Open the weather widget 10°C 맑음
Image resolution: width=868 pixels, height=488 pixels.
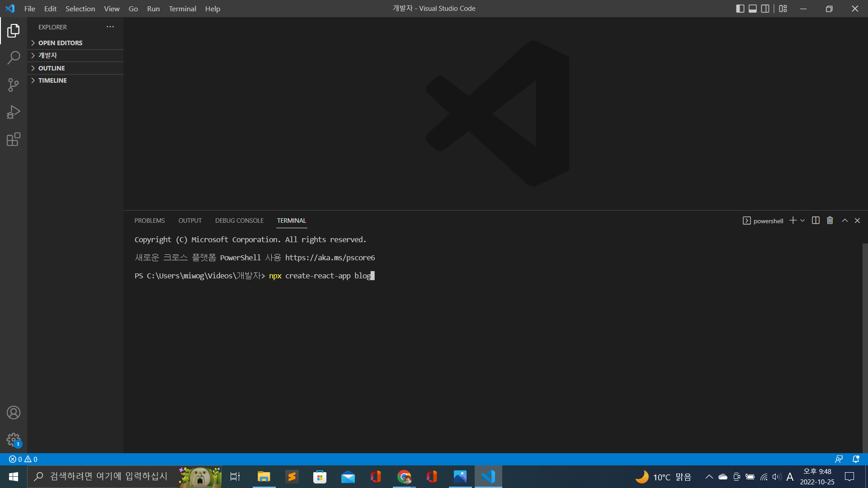pyautogui.click(x=664, y=477)
